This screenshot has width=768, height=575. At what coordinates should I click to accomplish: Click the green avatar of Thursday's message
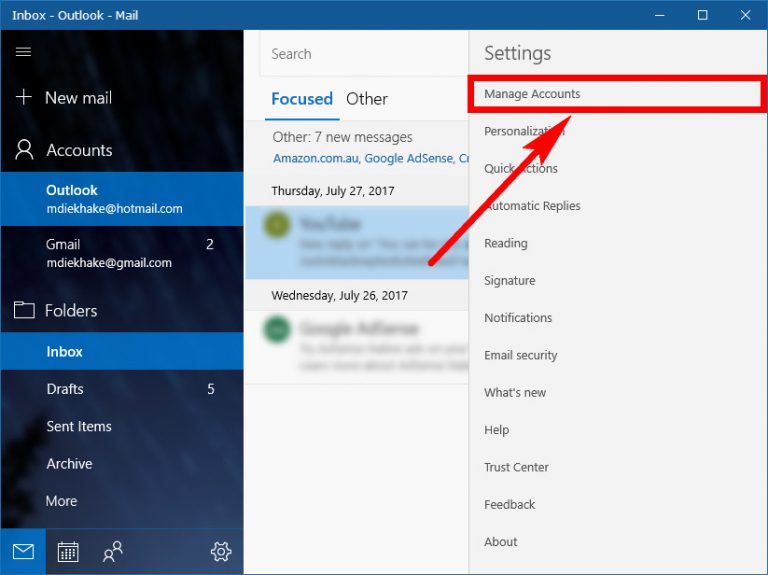[277, 225]
